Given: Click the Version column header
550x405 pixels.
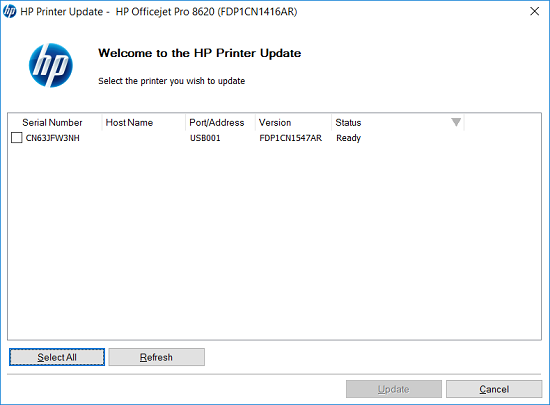Looking at the screenshot, I should pos(275,122).
